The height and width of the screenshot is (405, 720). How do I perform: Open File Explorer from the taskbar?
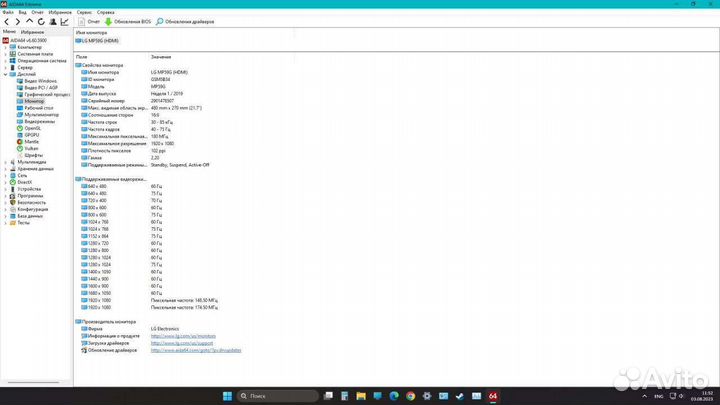361,396
